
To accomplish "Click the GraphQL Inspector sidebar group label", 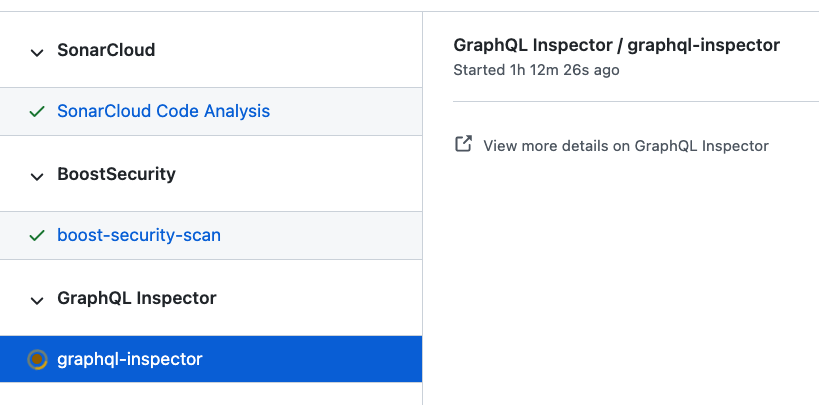I will tap(137, 298).
